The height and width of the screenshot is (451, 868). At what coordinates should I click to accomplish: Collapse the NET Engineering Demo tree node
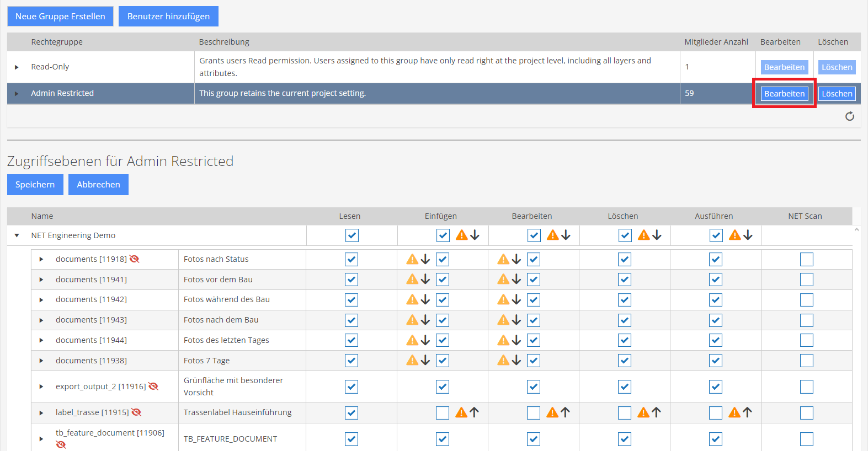click(x=17, y=235)
